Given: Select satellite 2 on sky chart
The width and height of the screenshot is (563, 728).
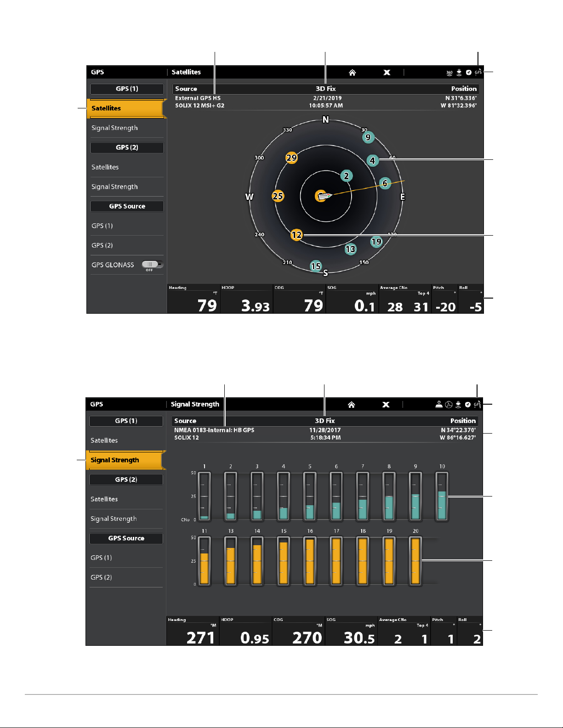Looking at the screenshot, I should click(347, 176).
